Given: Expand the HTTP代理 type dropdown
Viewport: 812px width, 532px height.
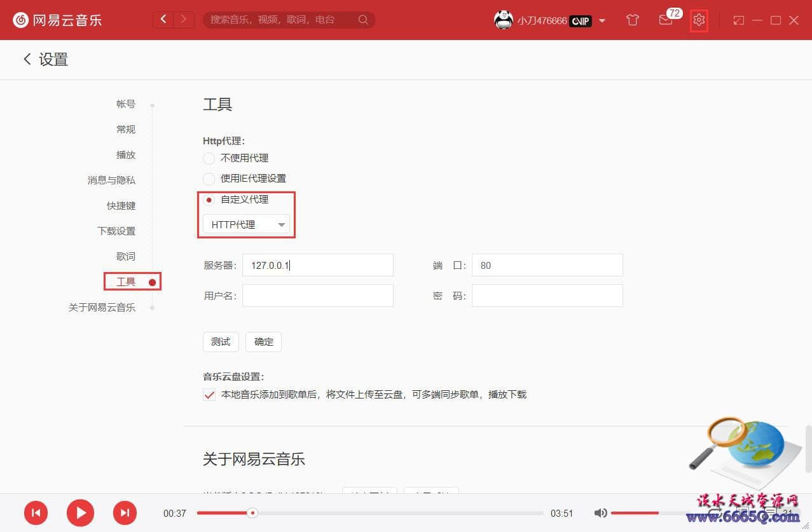Looking at the screenshot, I should 246,224.
